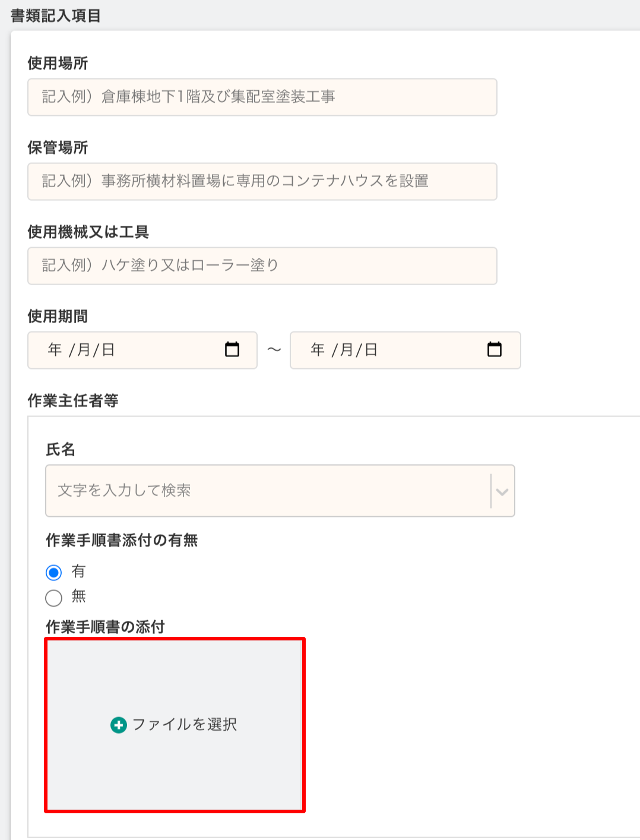Open the start date calendar picker icon
640x840 pixels.
pyautogui.click(x=232, y=349)
